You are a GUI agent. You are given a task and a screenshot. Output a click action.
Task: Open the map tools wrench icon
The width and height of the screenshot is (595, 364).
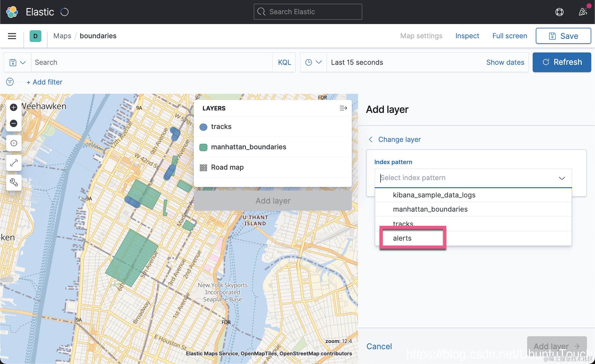(14, 182)
